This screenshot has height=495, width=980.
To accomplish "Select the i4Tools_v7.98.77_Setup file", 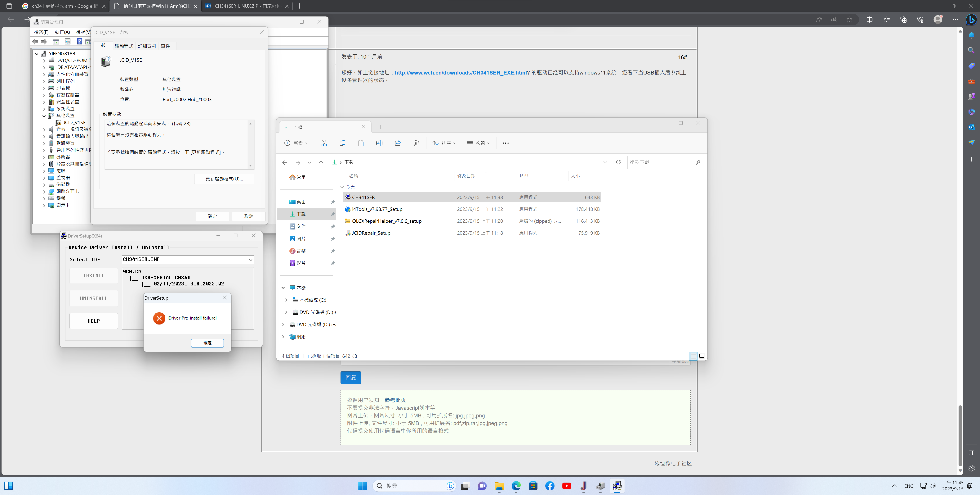I will [472, 209].
